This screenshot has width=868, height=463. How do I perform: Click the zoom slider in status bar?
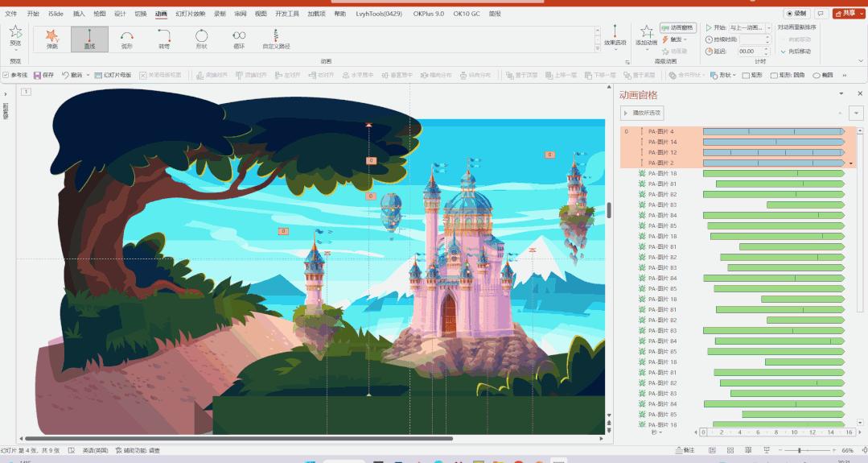pos(800,451)
